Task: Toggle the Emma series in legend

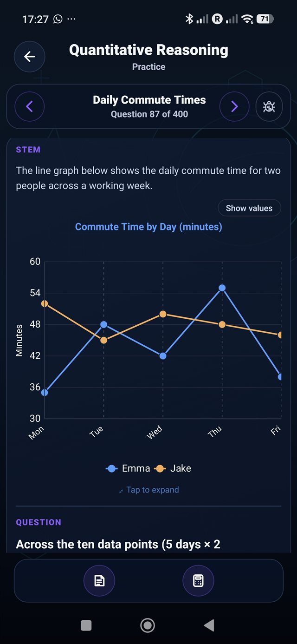Action: [x=128, y=468]
